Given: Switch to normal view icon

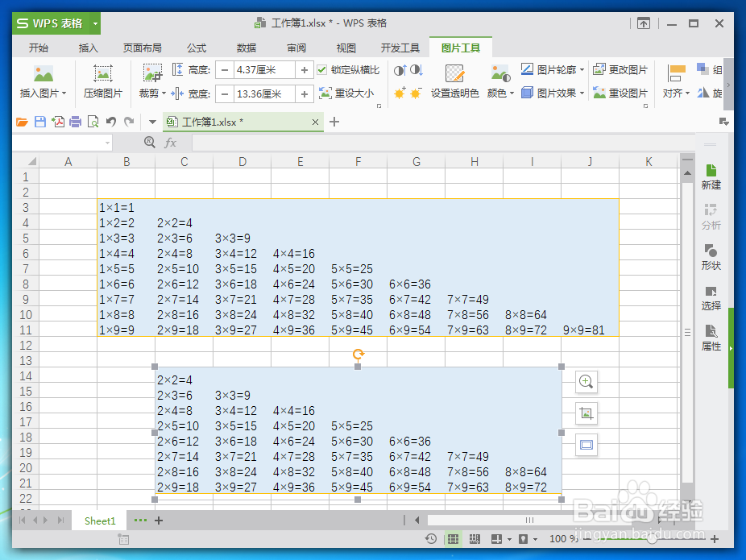Looking at the screenshot, I should [453, 538].
